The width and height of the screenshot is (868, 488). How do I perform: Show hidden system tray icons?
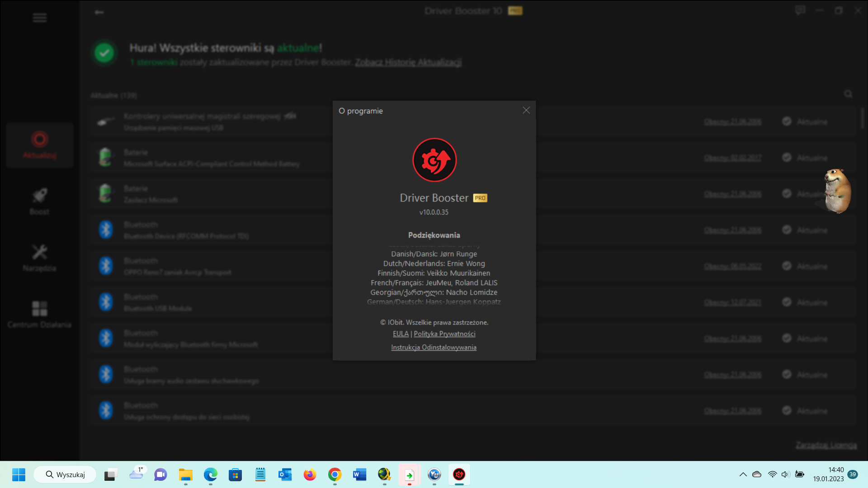pos(743,474)
